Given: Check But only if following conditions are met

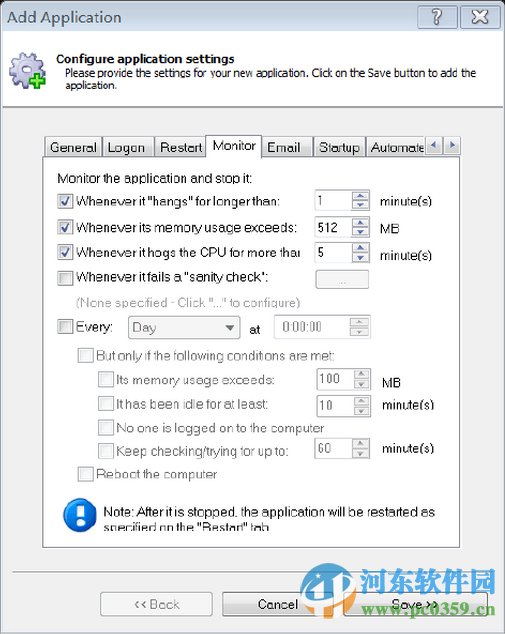Looking at the screenshot, I should click(x=85, y=355).
